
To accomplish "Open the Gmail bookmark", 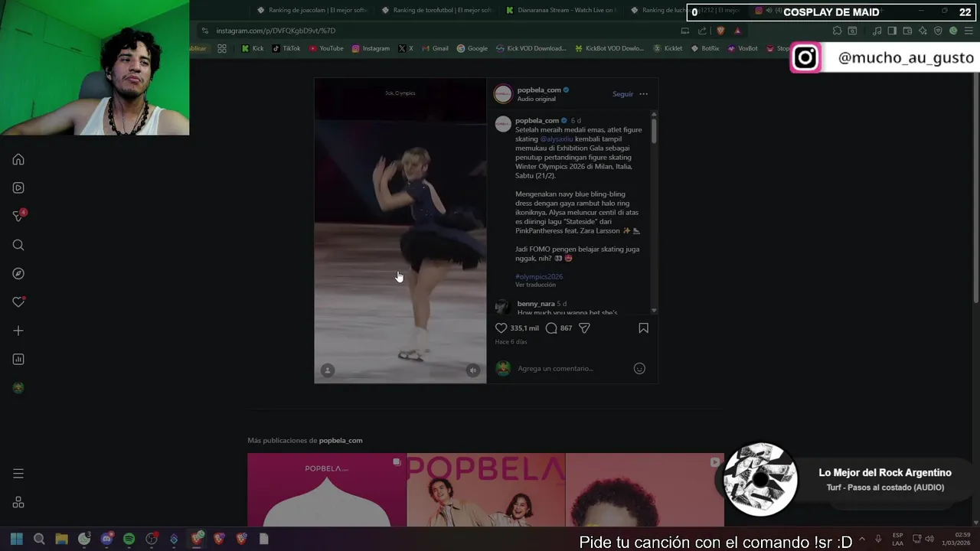I will click(x=435, y=48).
